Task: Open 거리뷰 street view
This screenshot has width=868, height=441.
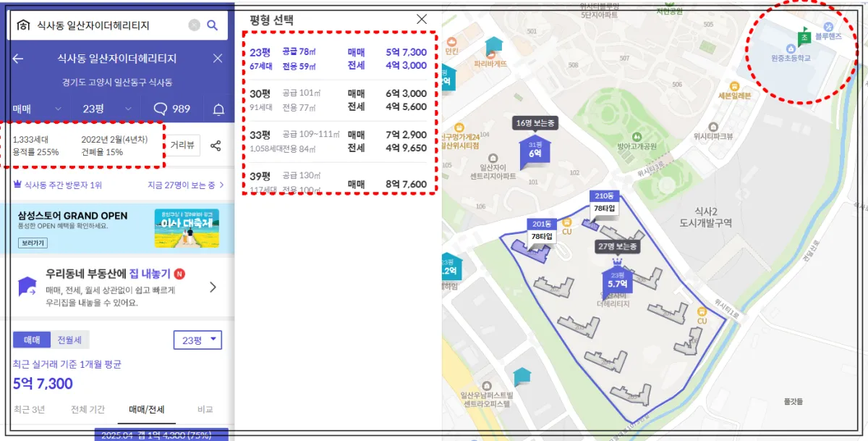Action: pos(183,145)
